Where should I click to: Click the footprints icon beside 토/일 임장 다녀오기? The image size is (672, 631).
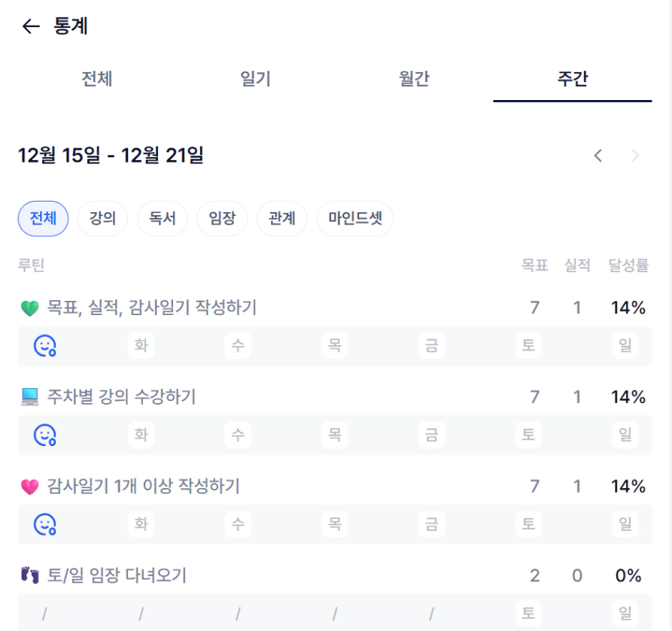pyautogui.click(x=29, y=576)
